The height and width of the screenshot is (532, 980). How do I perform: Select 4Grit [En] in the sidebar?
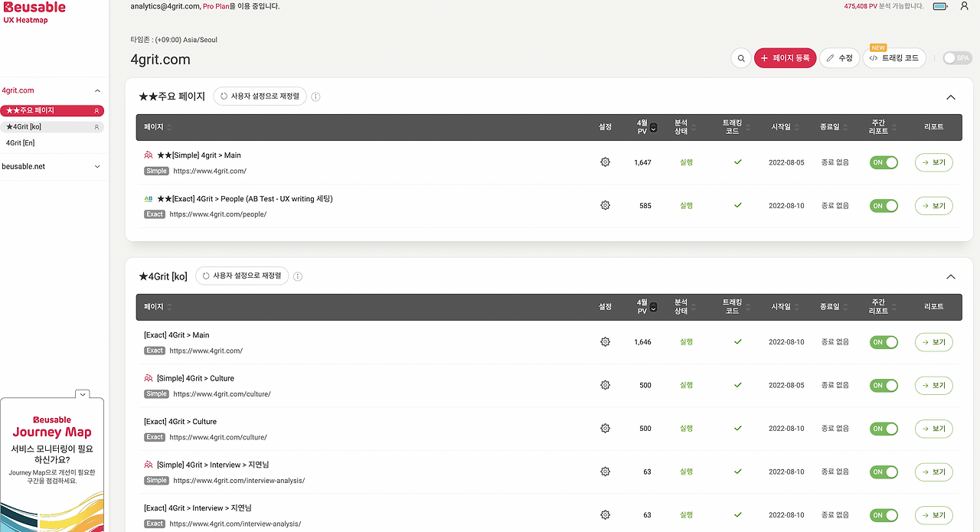point(21,143)
